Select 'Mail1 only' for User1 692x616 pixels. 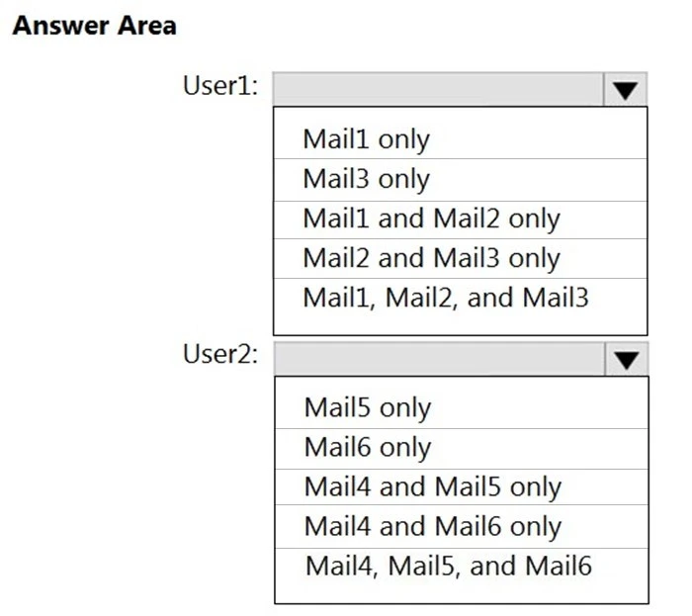coord(366,139)
